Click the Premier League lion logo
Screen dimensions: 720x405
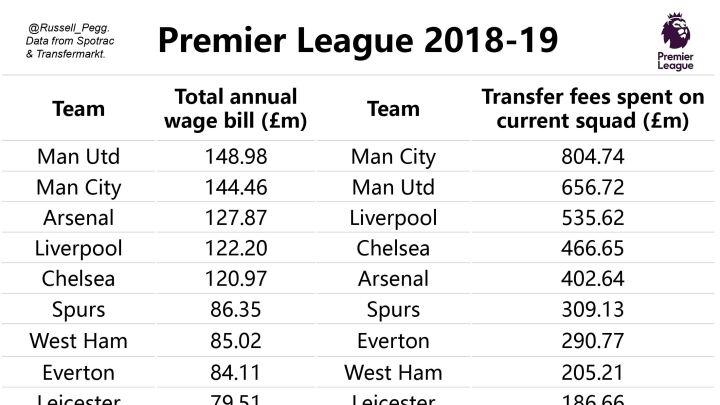[x=675, y=41]
